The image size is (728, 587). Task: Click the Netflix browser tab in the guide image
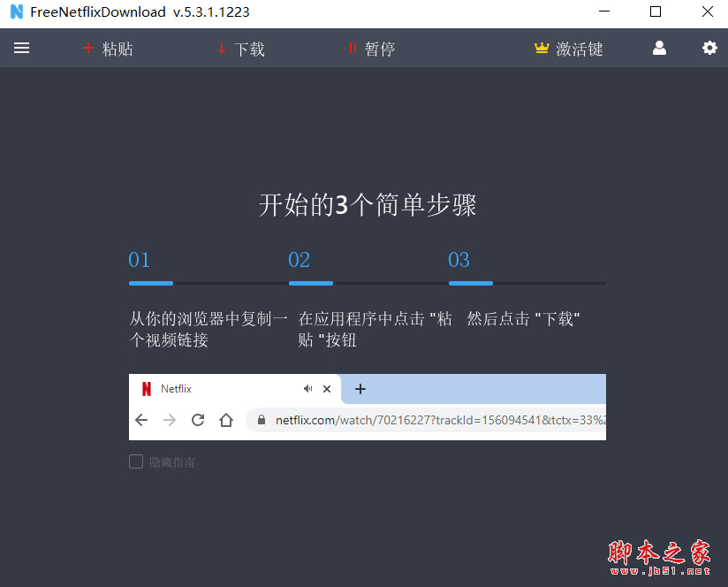235,389
